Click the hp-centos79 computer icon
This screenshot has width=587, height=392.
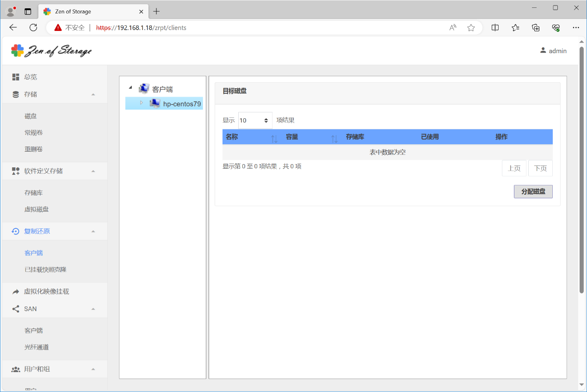154,104
